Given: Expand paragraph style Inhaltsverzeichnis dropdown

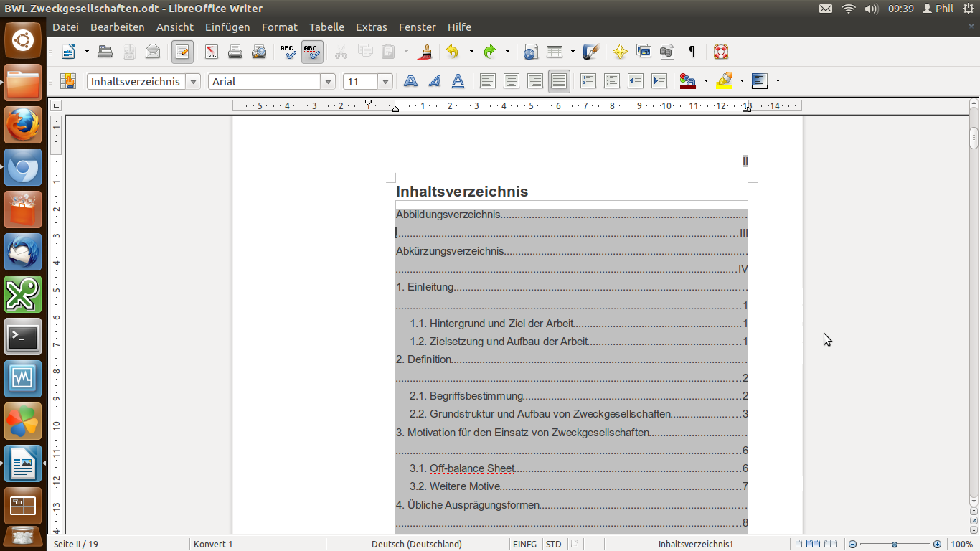Looking at the screenshot, I should [193, 82].
